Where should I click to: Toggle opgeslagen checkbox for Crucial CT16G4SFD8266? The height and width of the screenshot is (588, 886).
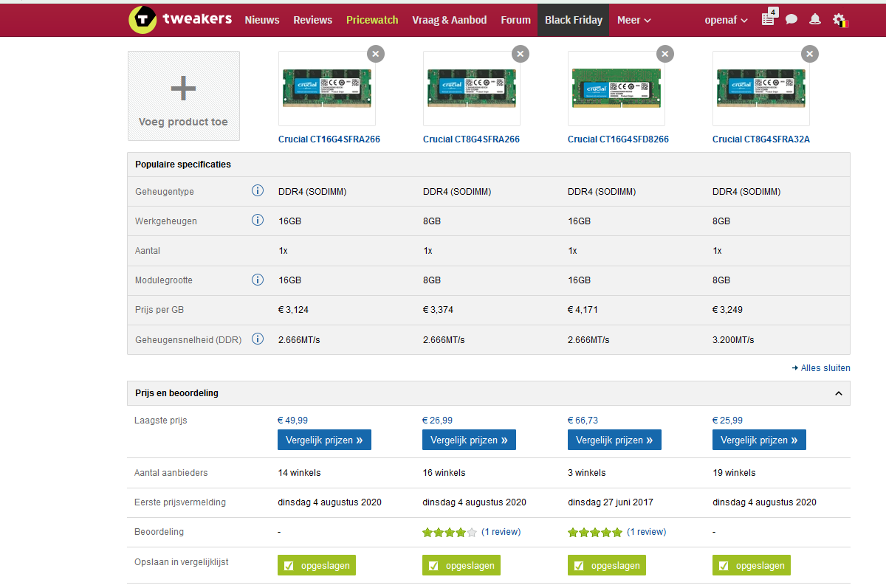(607, 565)
